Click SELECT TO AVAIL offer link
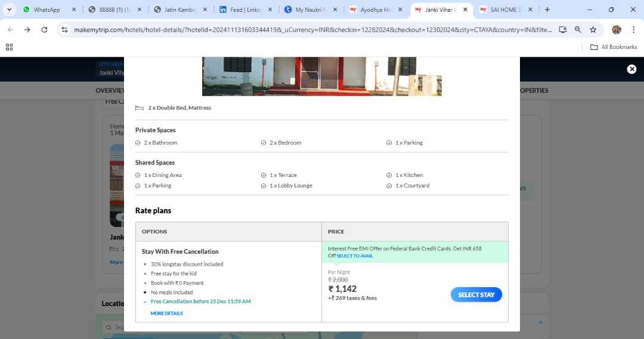Screen dimensions: 644x339 point(354,256)
